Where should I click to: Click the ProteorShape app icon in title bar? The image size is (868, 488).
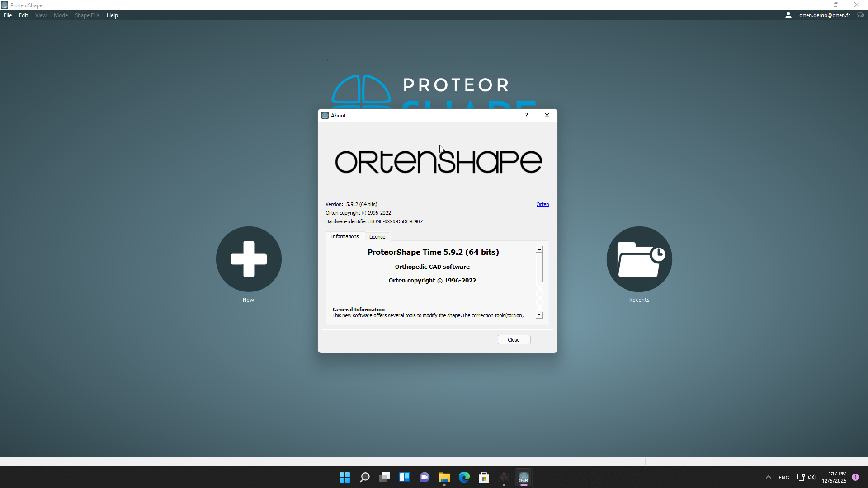point(5,5)
